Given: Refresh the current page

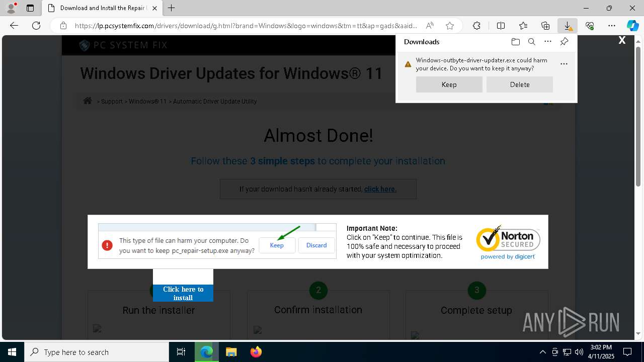Looking at the screenshot, I should 36,26.
